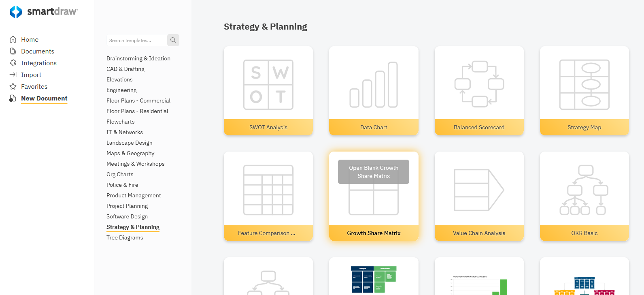The height and width of the screenshot is (295, 644).
Task: Click the Documents page icon
Action: (x=13, y=51)
